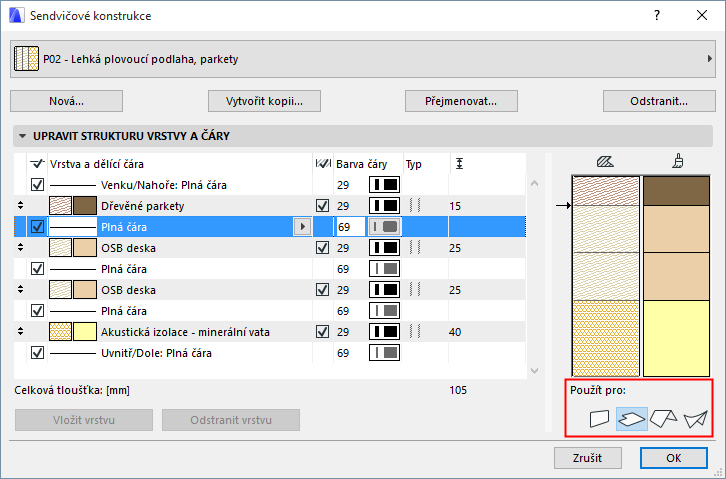
Task: Close the Sendvičové konstrukce dialog
Action: [x=702, y=15]
